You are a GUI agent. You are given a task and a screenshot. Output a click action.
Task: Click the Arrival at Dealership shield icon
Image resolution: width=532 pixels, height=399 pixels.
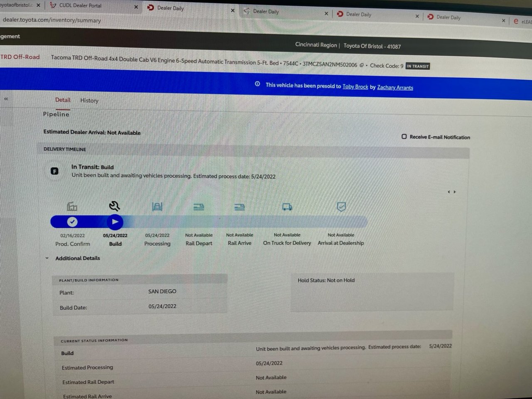[341, 207]
